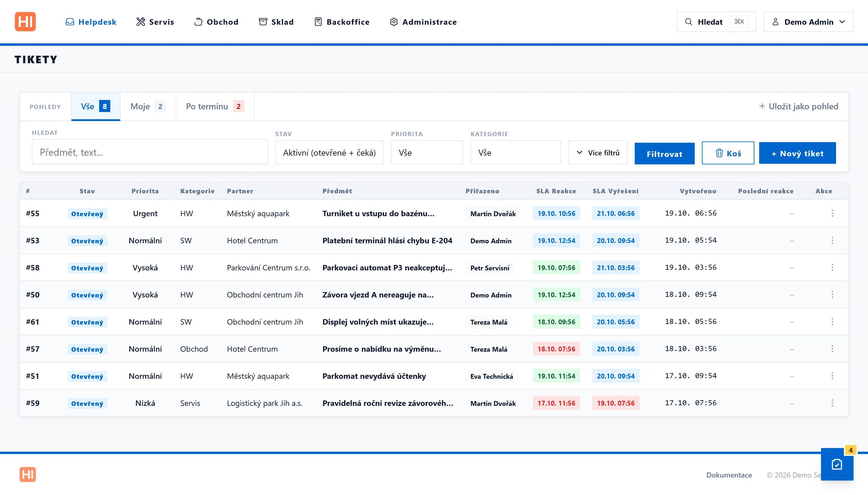Image resolution: width=868 pixels, height=495 pixels.
Task: Open the Priorita filter dropdown
Action: click(427, 153)
